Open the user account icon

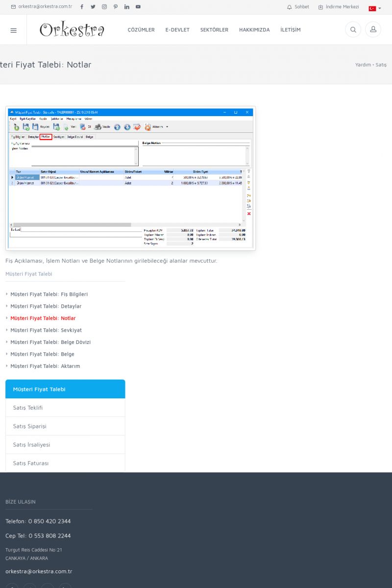[373, 30]
